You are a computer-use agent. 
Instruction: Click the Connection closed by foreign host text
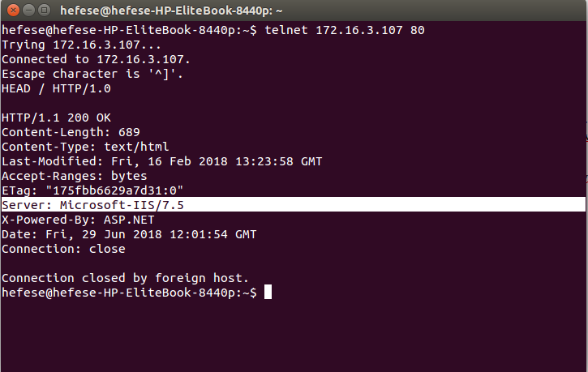[x=125, y=278]
